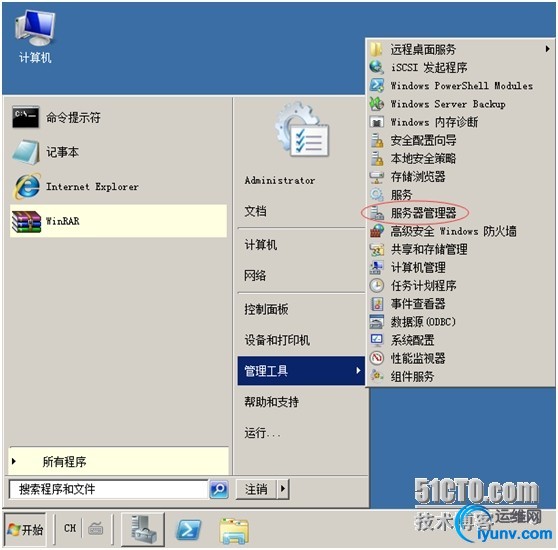
Task: Click the keyboard icon in language bar
Action: (95, 528)
